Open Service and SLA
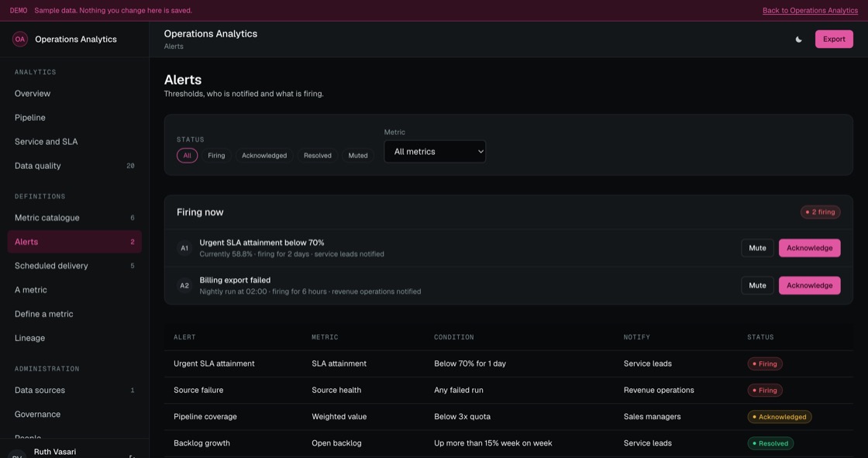 pos(74,142)
